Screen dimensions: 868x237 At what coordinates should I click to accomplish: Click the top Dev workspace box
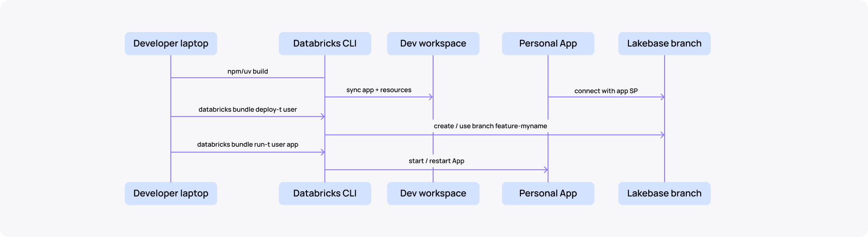point(433,43)
